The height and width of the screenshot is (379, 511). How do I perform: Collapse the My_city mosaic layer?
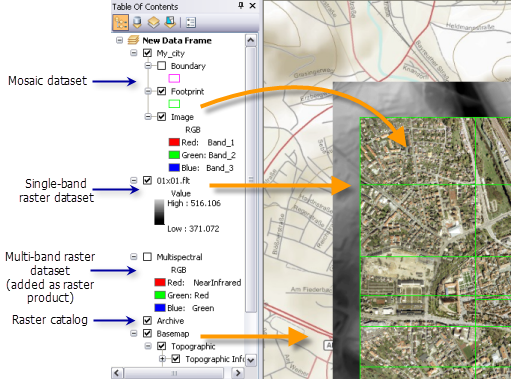(x=134, y=53)
